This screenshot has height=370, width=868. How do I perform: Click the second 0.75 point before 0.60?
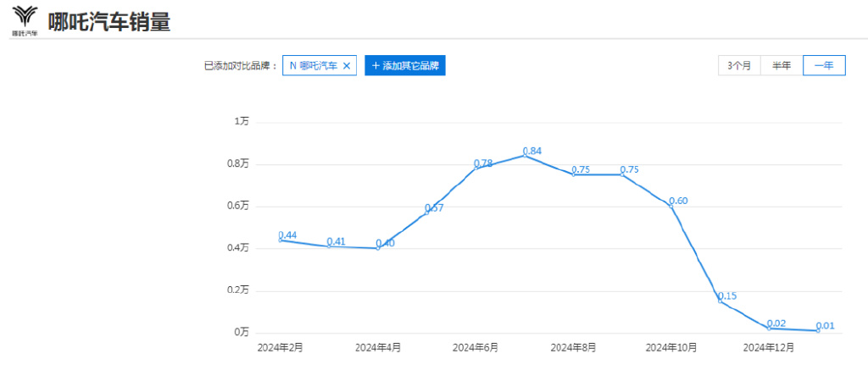click(x=622, y=174)
